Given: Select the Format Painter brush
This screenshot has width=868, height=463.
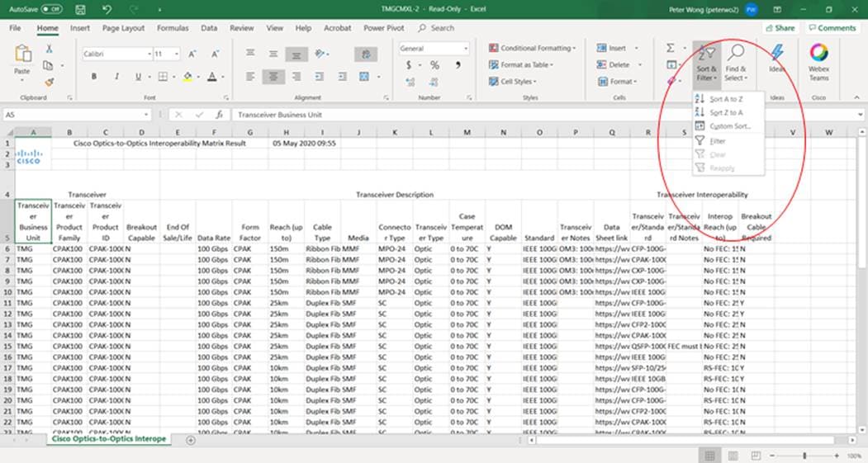Looking at the screenshot, I should (x=49, y=82).
